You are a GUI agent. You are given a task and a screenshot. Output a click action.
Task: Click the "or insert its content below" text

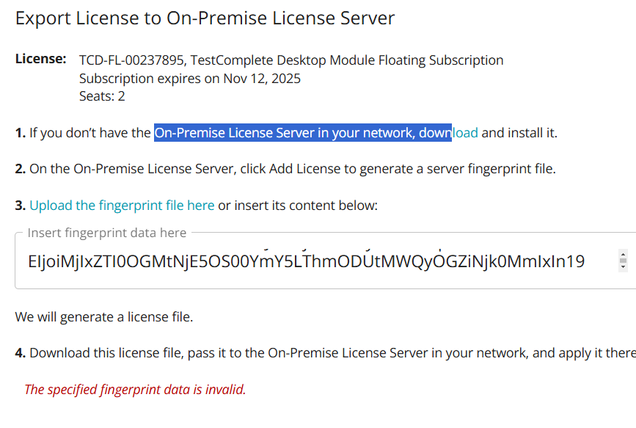pos(299,205)
